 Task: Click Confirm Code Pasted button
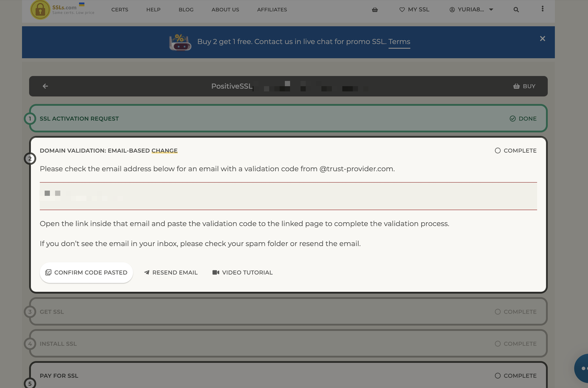pyautogui.click(x=86, y=273)
